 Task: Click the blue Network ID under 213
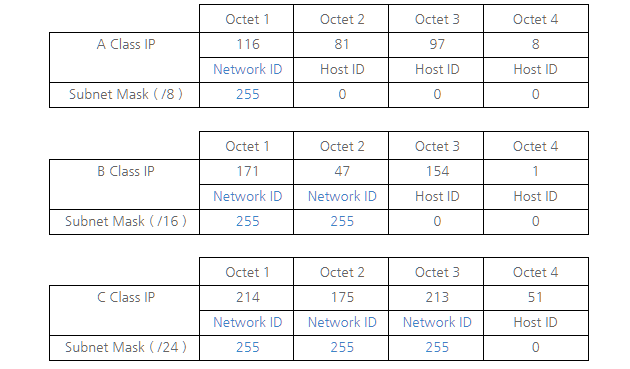click(437, 322)
